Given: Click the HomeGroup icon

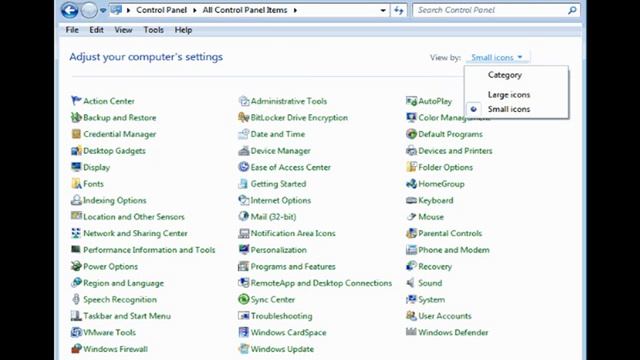Looking at the screenshot, I should [x=411, y=184].
